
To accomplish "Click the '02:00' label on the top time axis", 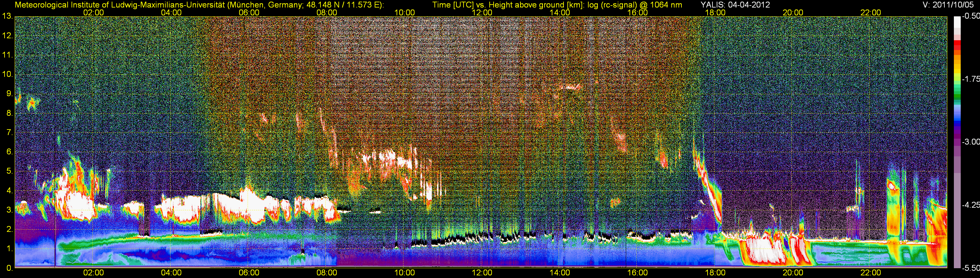I will pyautogui.click(x=93, y=12).
